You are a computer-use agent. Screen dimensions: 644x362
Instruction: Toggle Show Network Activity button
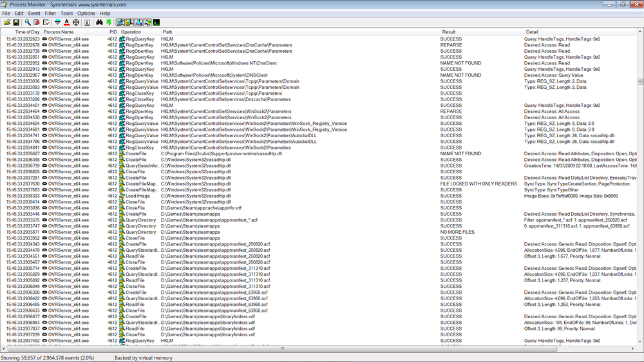click(x=138, y=23)
